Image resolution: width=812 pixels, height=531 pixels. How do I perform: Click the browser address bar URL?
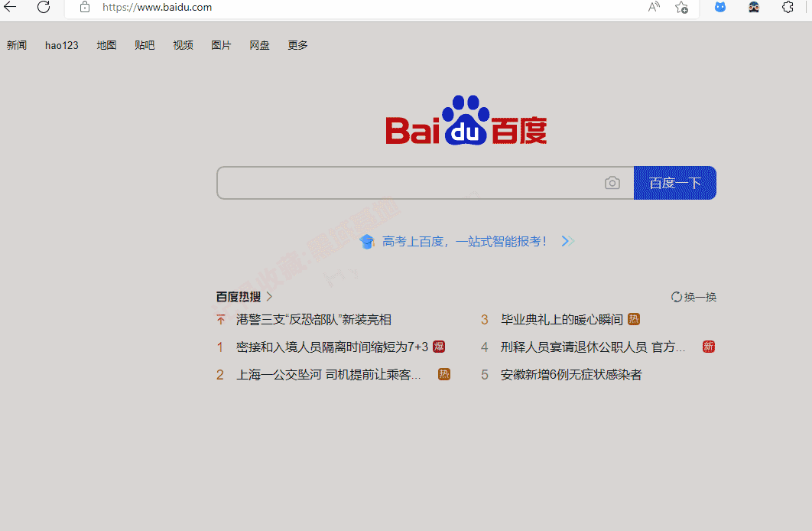[x=157, y=7]
